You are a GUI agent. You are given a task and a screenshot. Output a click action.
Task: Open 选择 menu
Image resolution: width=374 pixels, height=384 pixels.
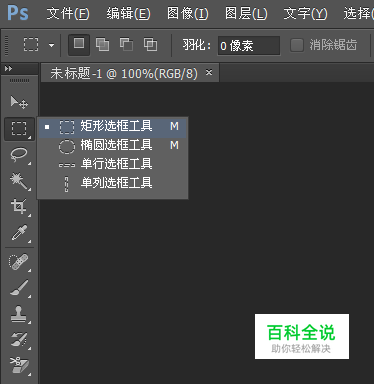[358, 14]
